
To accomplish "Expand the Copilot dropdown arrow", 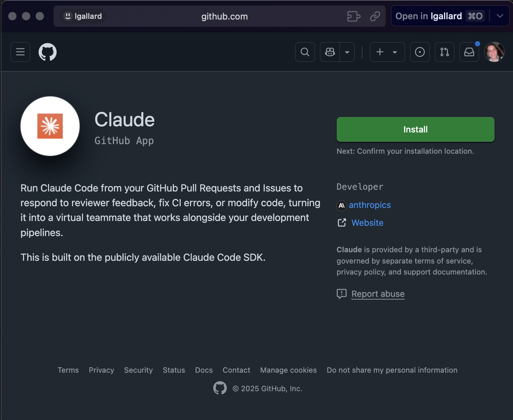I will tap(347, 52).
